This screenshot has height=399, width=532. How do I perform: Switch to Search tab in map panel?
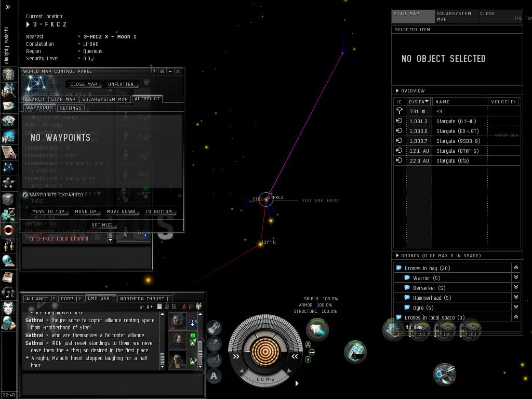click(x=35, y=99)
